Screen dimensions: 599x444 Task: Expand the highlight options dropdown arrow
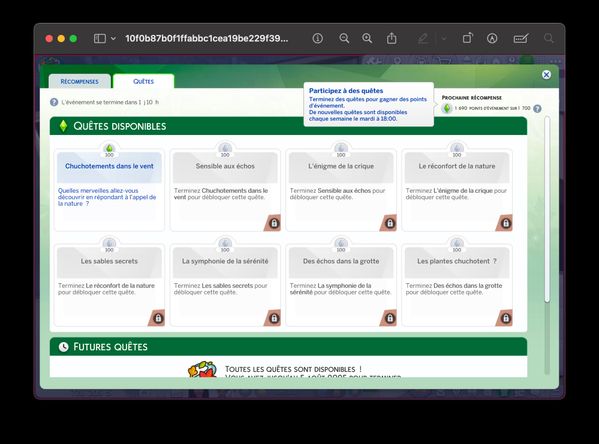pos(444,38)
